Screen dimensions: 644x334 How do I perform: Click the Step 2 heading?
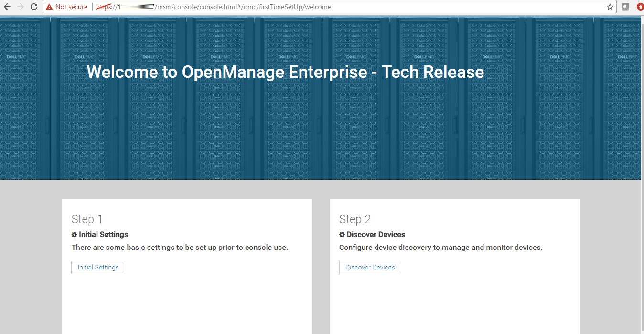[355, 219]
